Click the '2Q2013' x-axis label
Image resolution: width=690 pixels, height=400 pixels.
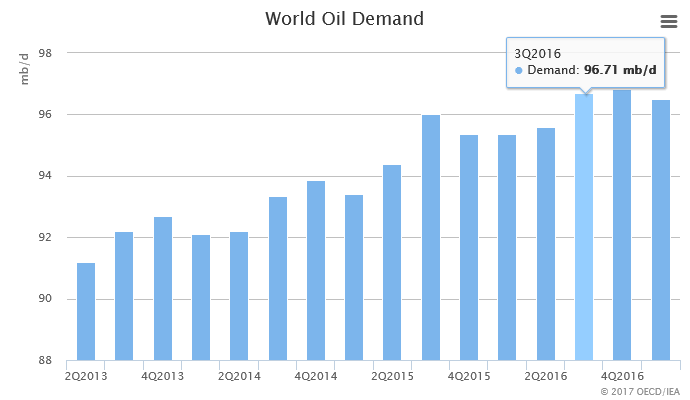(86, 377)
